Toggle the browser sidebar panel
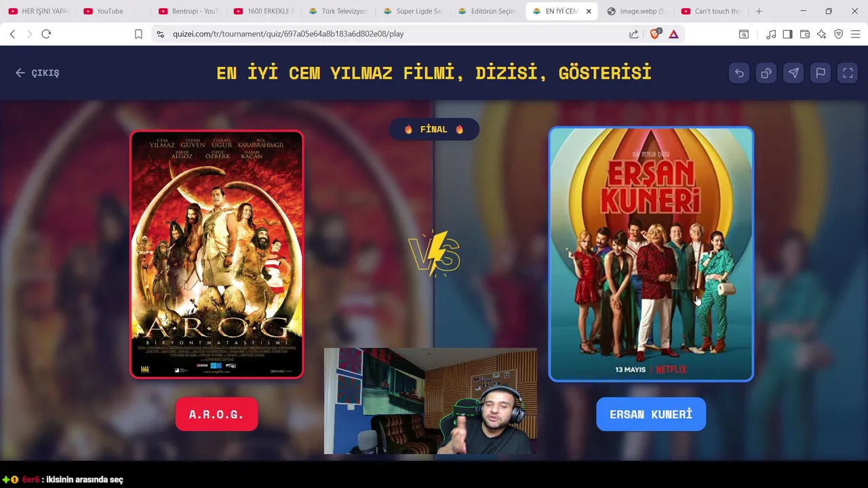 [x=787, y=34]
